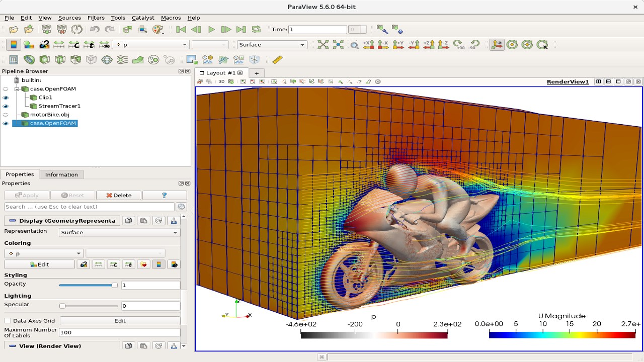Screen dimensions: 644x362
Task: Click the Time value field
Action: pyautogui.click(x=317, y=30)
